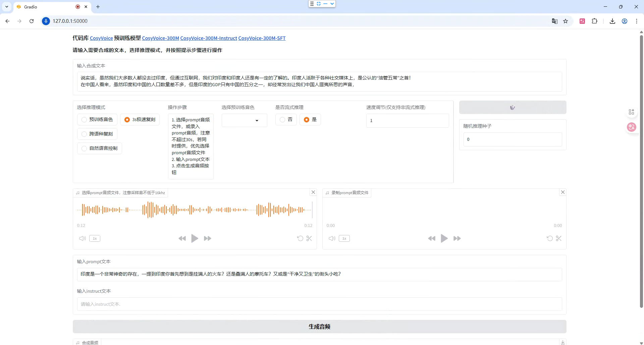Remove the uploaded prompt audio file

coord(313,192)
